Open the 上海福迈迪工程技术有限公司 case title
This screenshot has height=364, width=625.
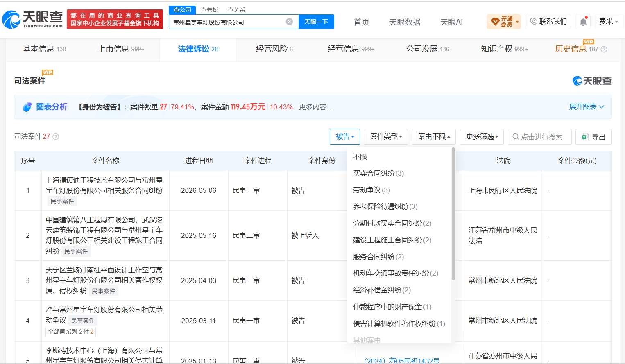[104, 185]
